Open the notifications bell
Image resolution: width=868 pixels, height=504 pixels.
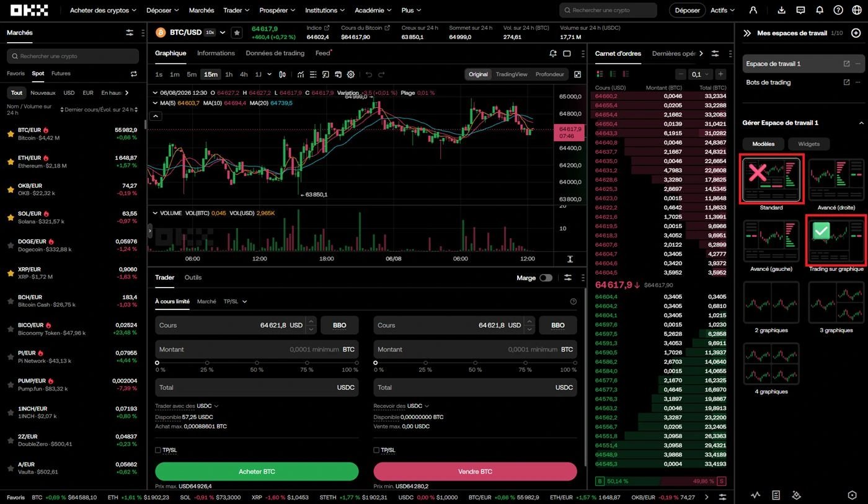820,10
